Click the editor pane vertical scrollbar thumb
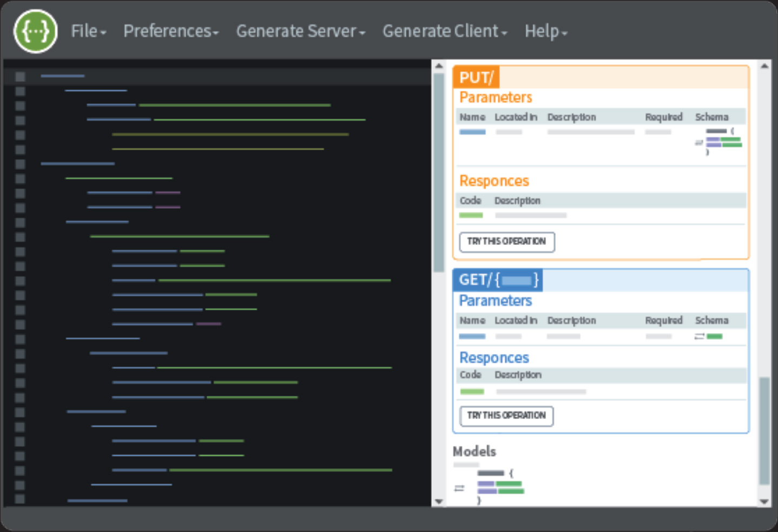The height and width of the screenshot is (532, 778). pyautogui.click(x=439, y=173)
